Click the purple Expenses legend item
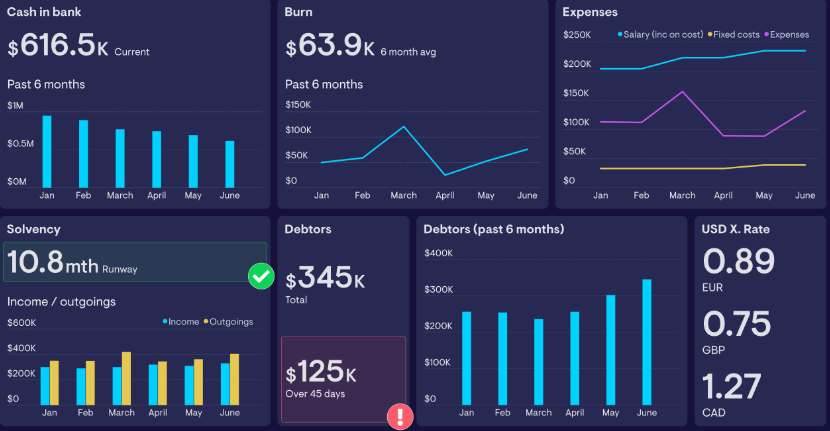Viewport: 830px width, 431px height. pyautogui.click(x=787, y=34)
